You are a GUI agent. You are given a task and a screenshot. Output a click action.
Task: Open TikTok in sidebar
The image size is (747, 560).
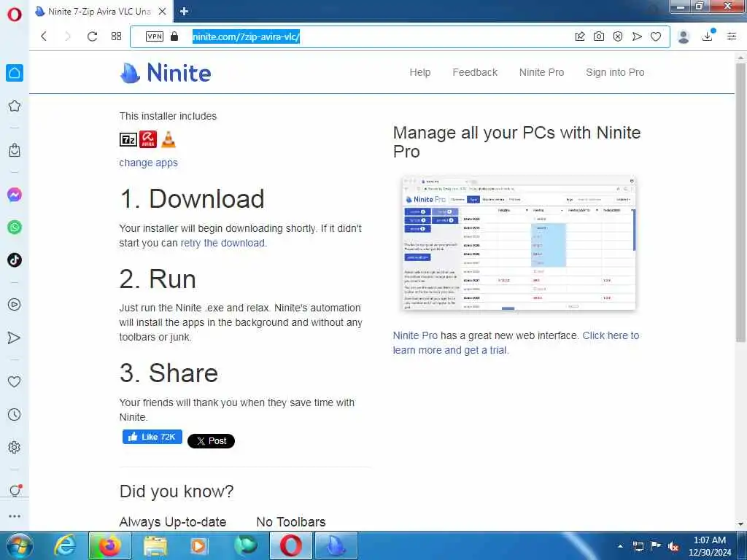pyautogui.click(x=15, y=260)
